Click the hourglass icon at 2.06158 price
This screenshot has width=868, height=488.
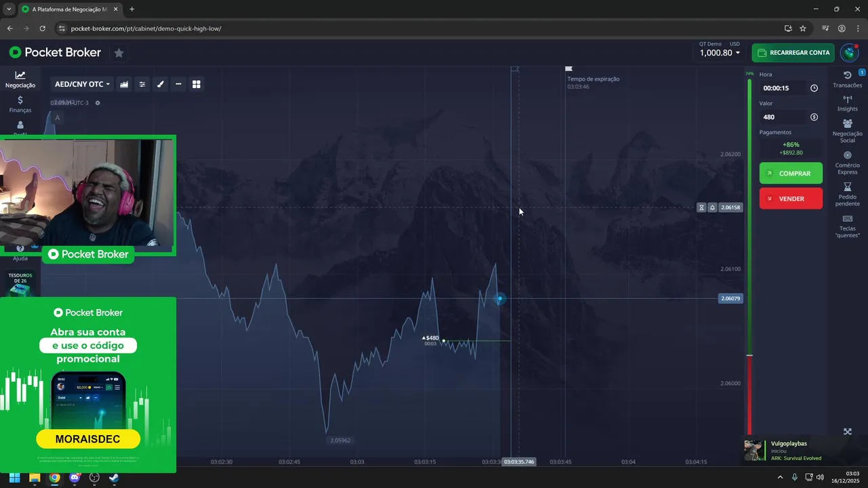click(702, 207)
